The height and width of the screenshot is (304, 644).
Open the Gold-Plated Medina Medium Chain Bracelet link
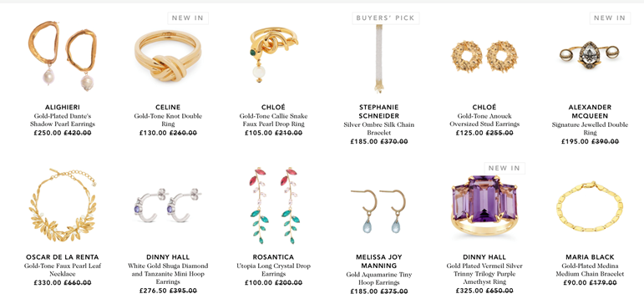coord(590,270)
